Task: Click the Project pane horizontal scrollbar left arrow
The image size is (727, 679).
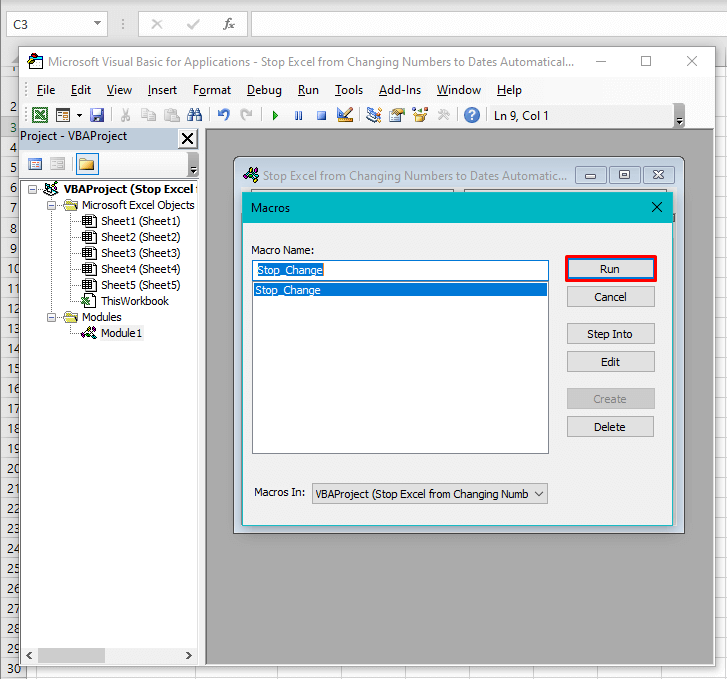Action: [x=29, y=655]
